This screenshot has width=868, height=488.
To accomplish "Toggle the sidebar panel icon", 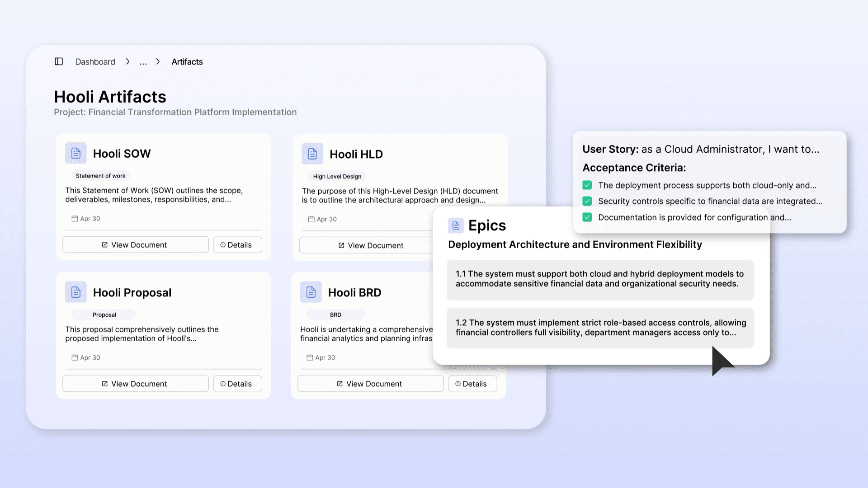I will coord(59,61).
